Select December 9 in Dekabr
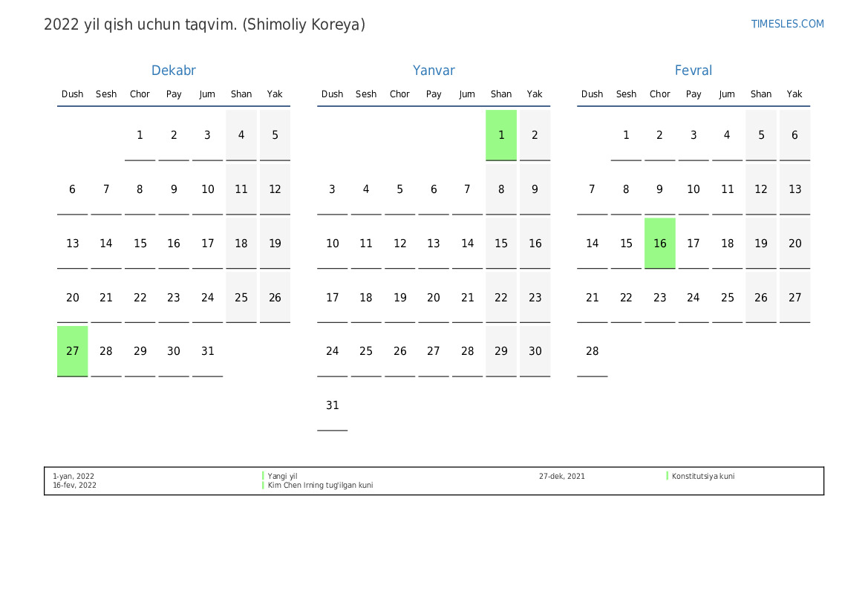 point(174,189)
